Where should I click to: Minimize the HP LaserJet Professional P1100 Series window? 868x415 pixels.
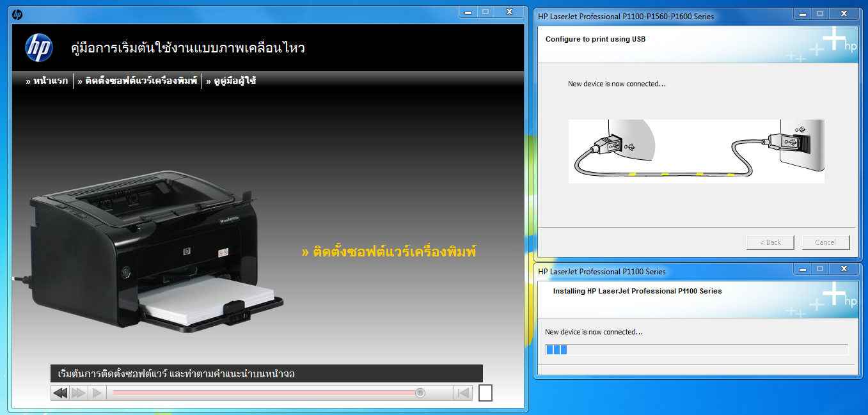point(802,269)
